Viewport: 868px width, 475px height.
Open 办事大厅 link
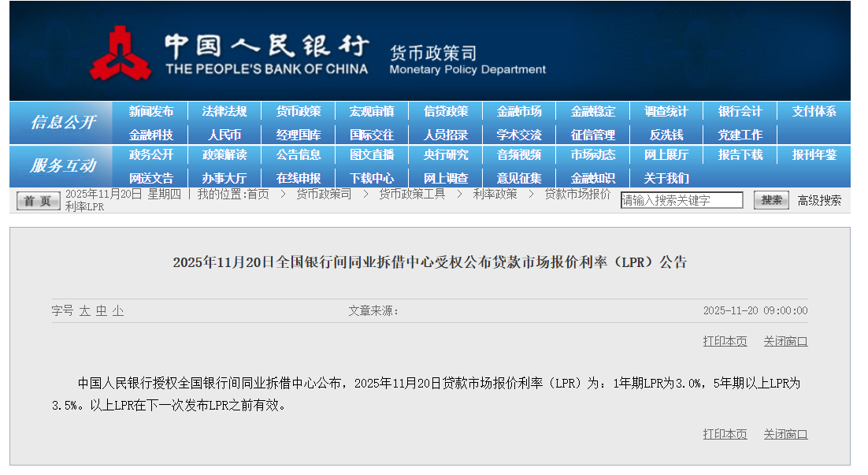pos(224,178)
